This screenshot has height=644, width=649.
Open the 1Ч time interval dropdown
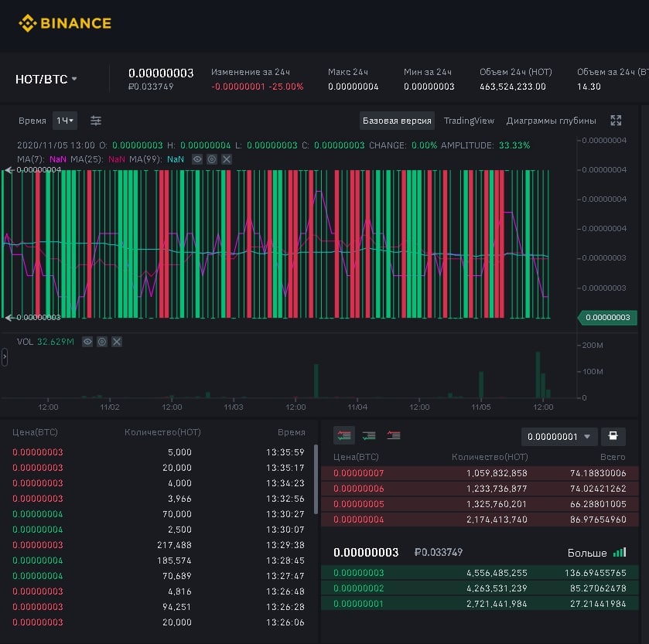coord(65,121)
